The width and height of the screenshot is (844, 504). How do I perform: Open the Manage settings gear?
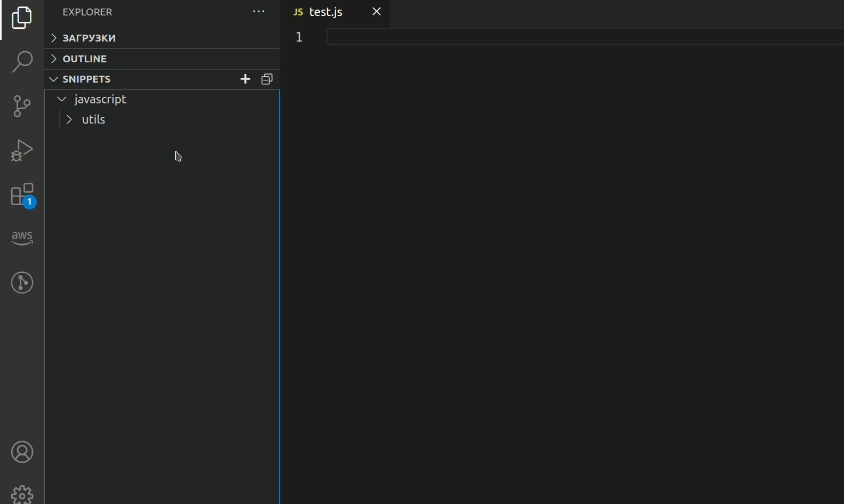pos(22,494)
